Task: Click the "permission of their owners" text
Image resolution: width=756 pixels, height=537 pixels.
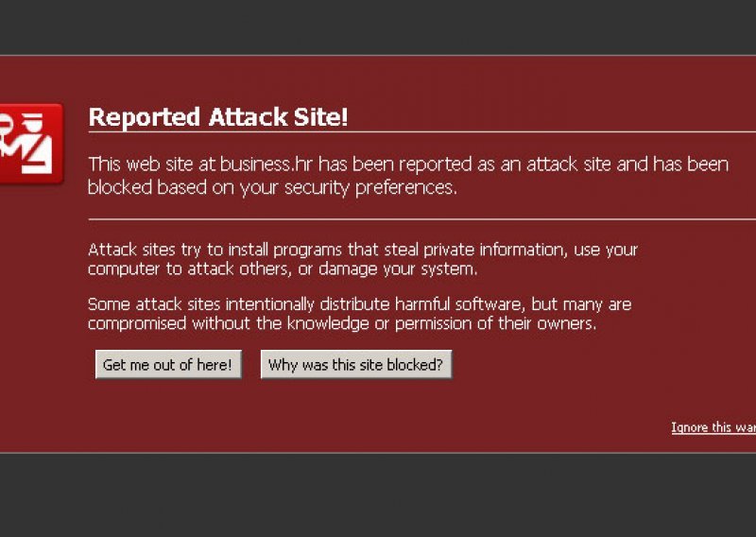Action: pos(495,323)
